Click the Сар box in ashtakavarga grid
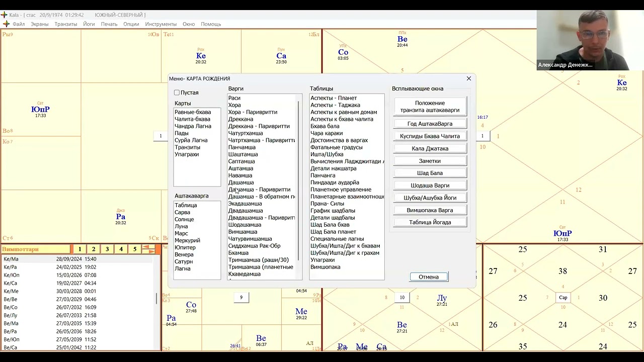 pyautogui.click(x=563, y=298)
